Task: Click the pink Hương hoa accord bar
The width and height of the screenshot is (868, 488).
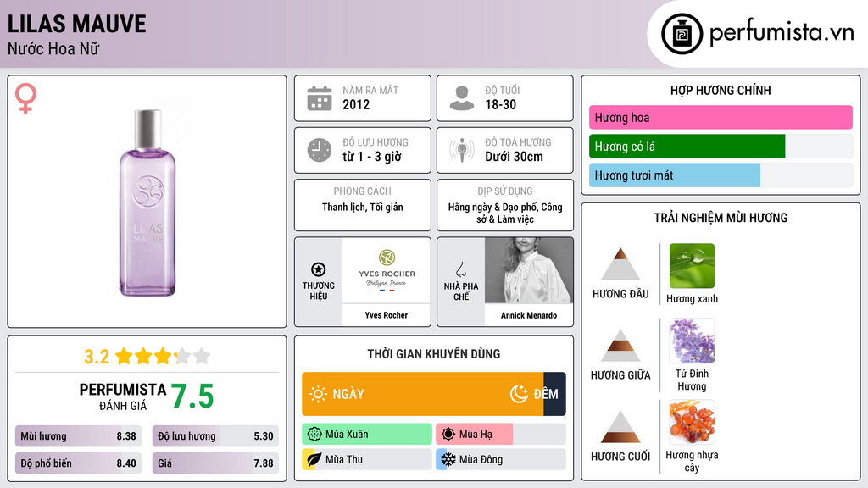Action: click(721, 117)
